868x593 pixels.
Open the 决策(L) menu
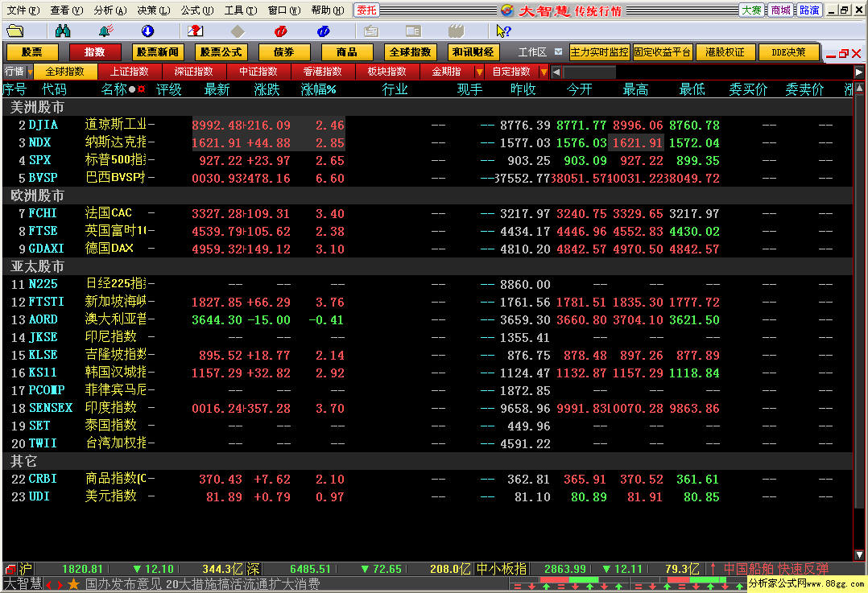coord(153,10)
